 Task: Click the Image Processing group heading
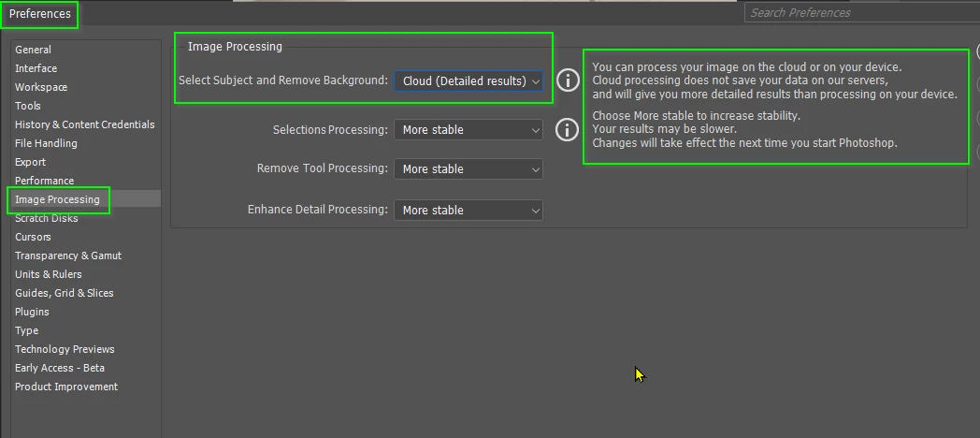(235, 46)
